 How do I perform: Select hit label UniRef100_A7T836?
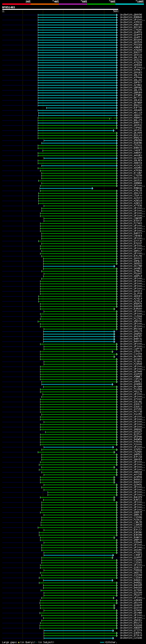coord(131,206)
